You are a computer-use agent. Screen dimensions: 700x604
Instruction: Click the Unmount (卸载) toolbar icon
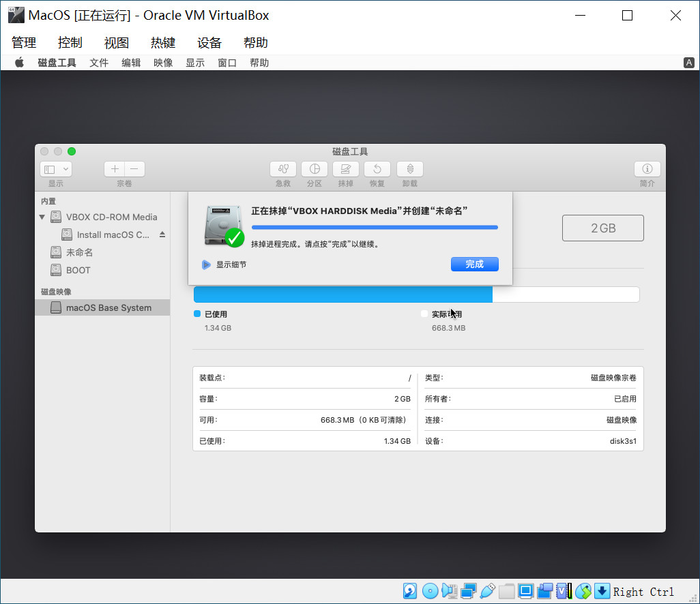(410, 169)
